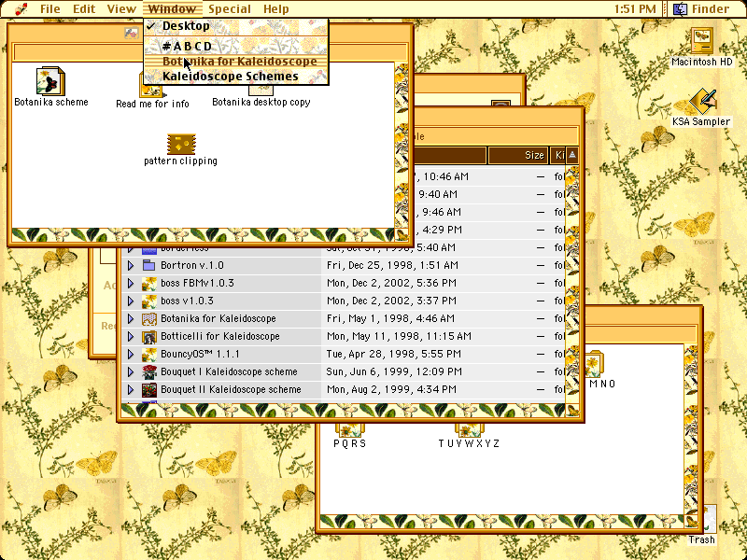Expand the boss FBMv1.0.3 folder triangle

[131, 284]
